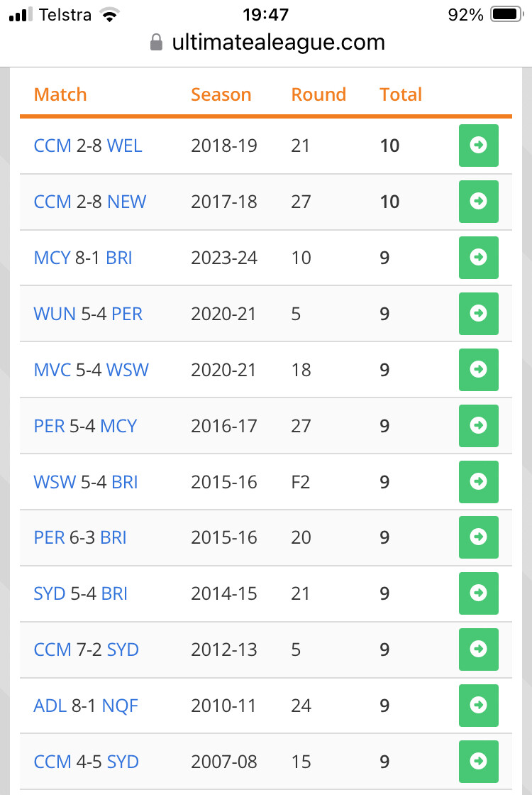Open the WEL team link

point(125,146)
